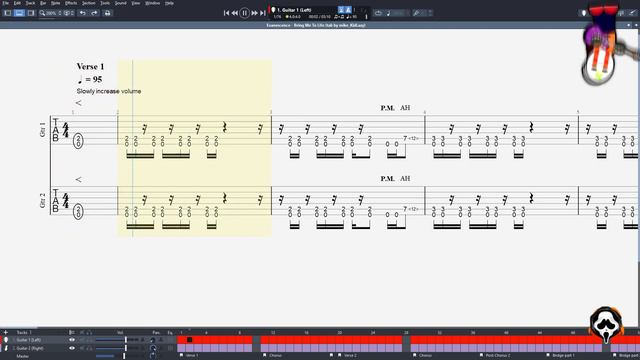This screenshot has height=360, width=640.
Task: Click the Gtr 1 tuning circle indicator
Action: pyautogui.click(x=78, y=141)
